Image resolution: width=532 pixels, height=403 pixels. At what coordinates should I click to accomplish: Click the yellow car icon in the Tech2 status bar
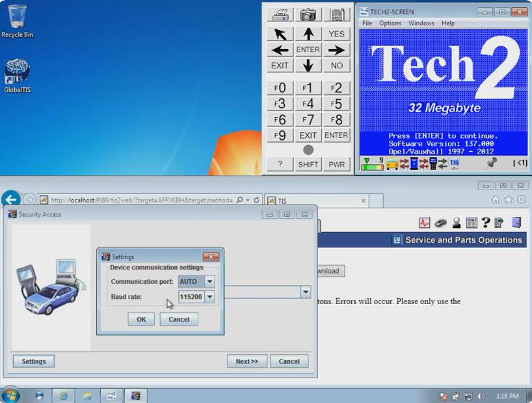pyautogui.click(x=392, y=164)
